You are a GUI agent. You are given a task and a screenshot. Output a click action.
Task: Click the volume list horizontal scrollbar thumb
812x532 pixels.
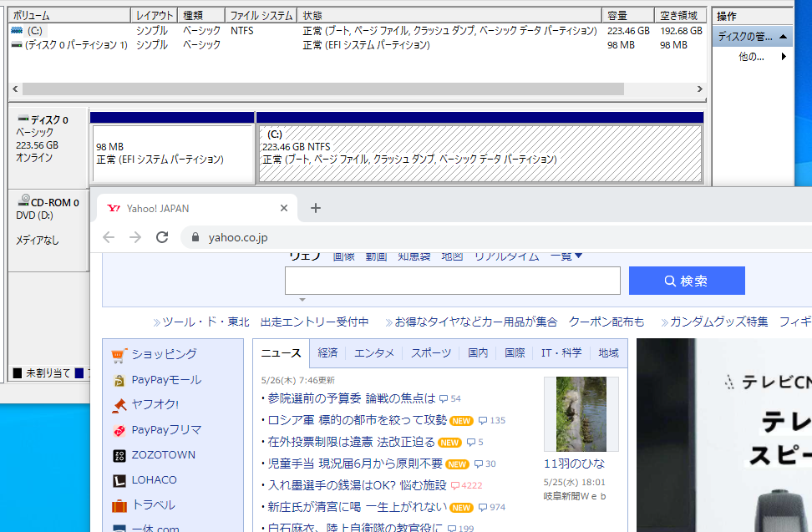[x=323, y=89]
